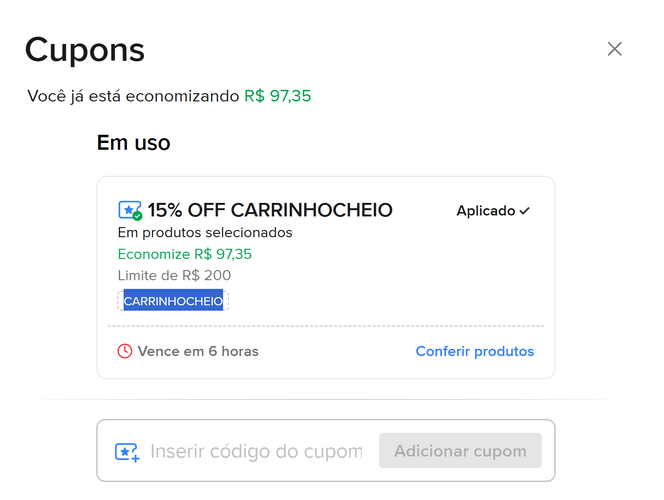Click the Aplicado status label
Viewport: 664px width, 500px height.
point(486,211)
